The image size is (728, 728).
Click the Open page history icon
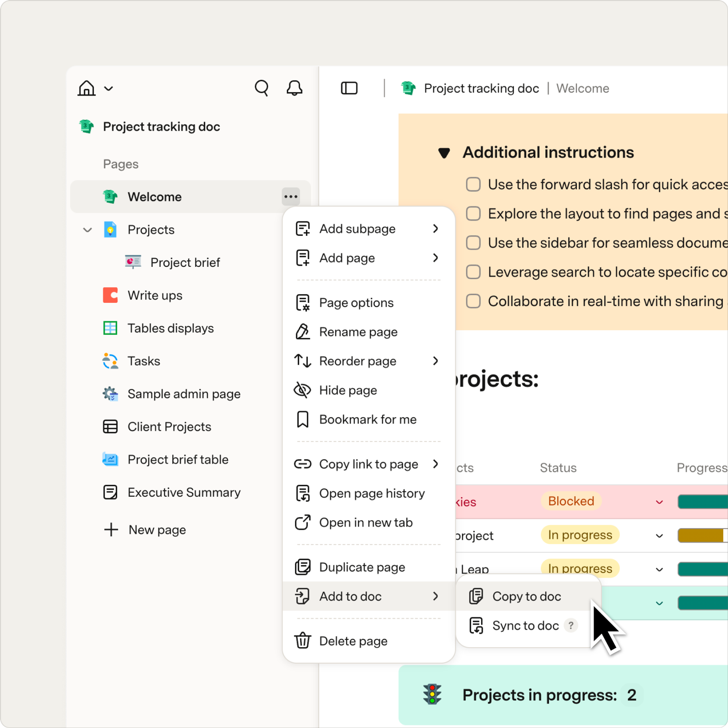tap(302, 493)
